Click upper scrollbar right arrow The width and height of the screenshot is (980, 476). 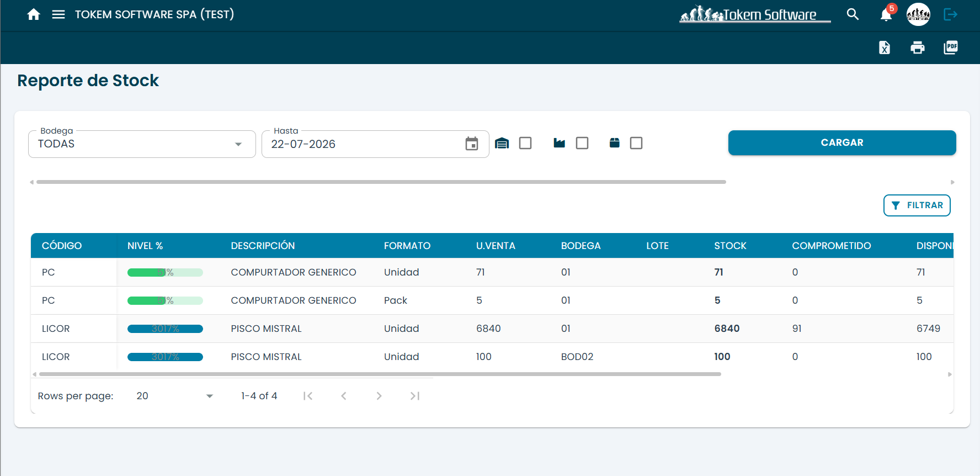pos(952,182)
